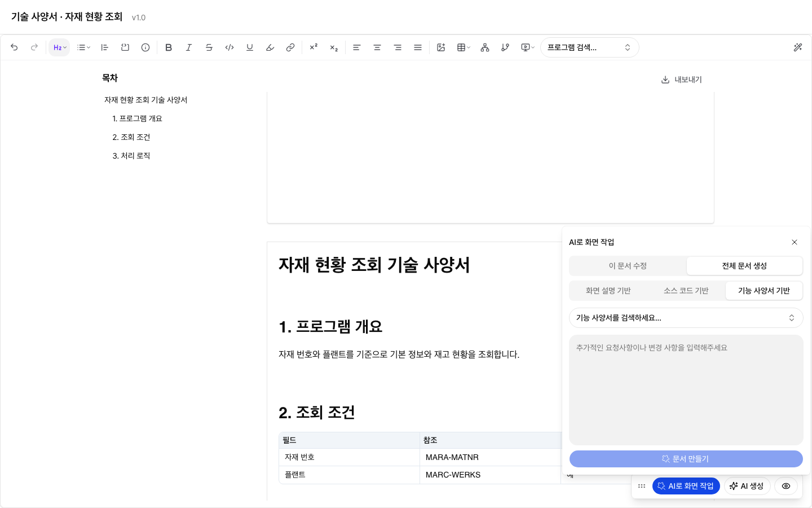812x508 pixels.
Task: Align text to the right
Action: point(398,47)
